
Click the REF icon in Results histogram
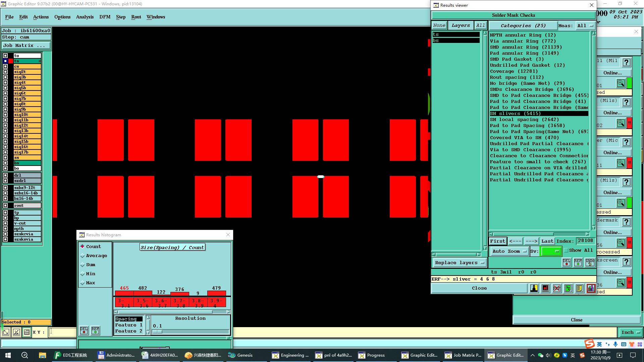pos(95,331)
